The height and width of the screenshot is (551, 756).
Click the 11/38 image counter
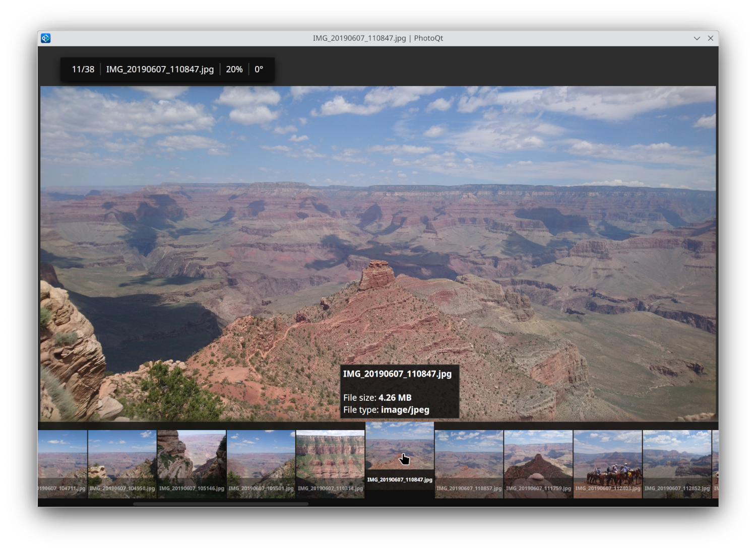pyautogui.click(x=83, y=69)
